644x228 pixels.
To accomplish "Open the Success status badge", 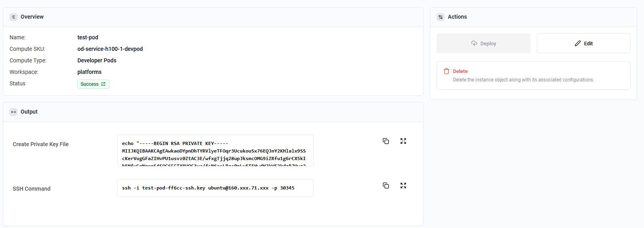I will (93, 84).
